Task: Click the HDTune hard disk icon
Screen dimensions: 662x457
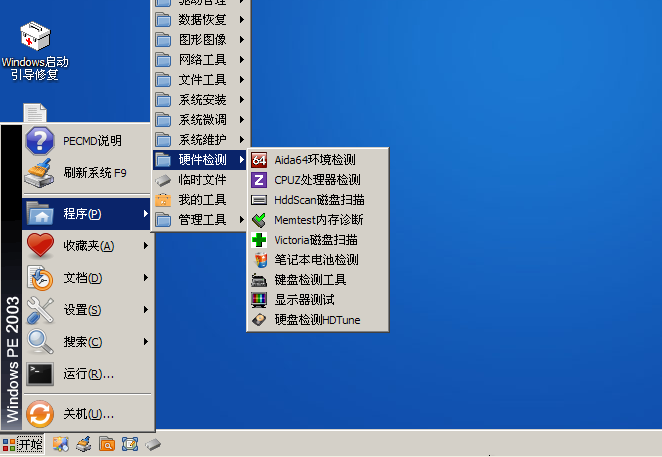Action: 259,320
